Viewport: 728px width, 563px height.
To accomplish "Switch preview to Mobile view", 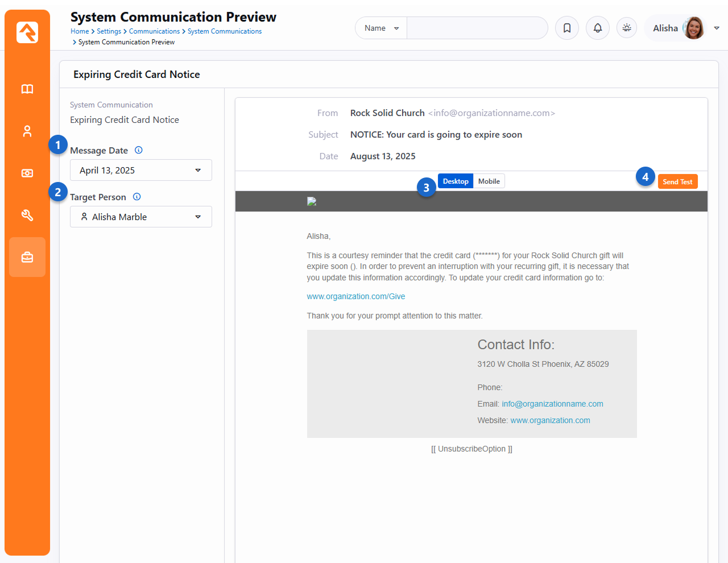I will [x=489, y=181].
